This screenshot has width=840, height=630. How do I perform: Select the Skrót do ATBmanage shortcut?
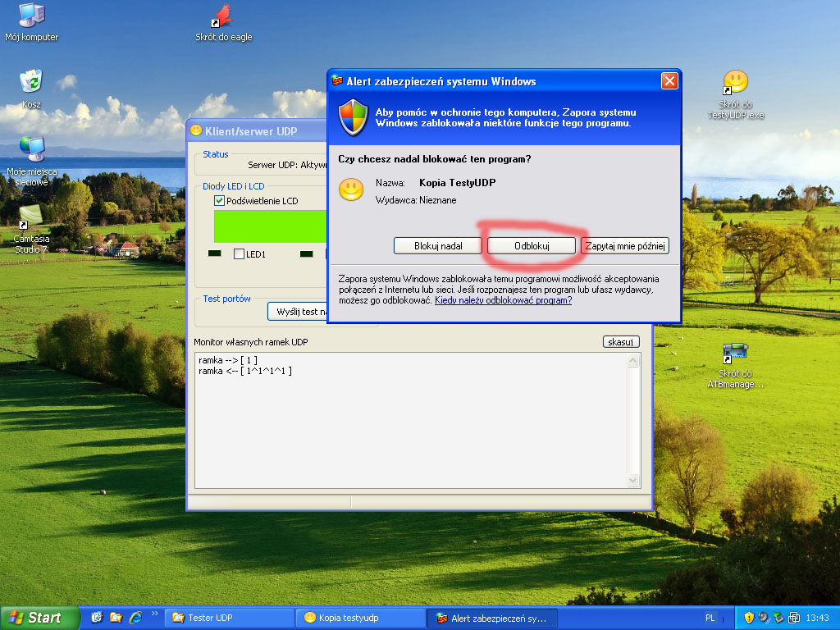click(735, 365)
